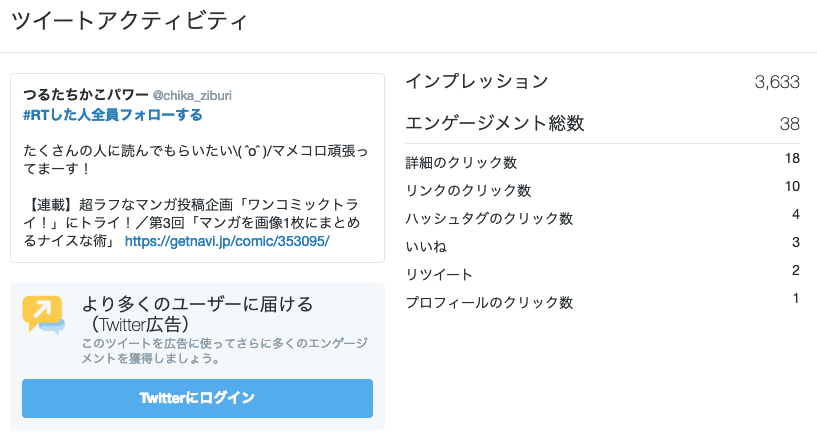Click the リツイート metric row
Image resolution: width=817 pixels, height=443 pixels.
(602, 274)
